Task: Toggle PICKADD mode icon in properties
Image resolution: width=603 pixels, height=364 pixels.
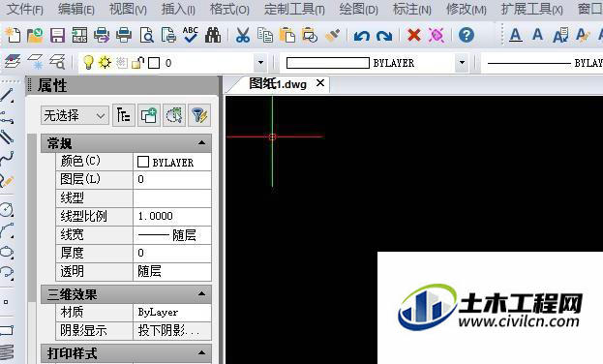Action: 149,115
